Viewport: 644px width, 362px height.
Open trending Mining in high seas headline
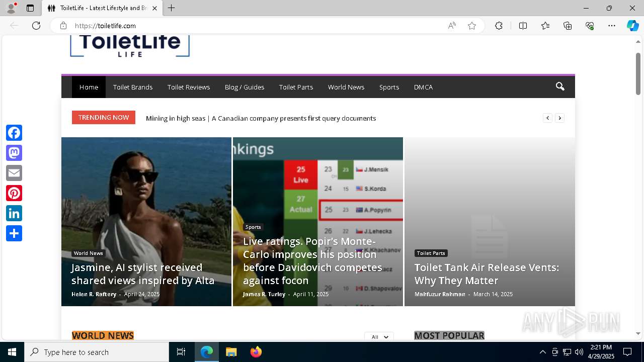(261, 118)
